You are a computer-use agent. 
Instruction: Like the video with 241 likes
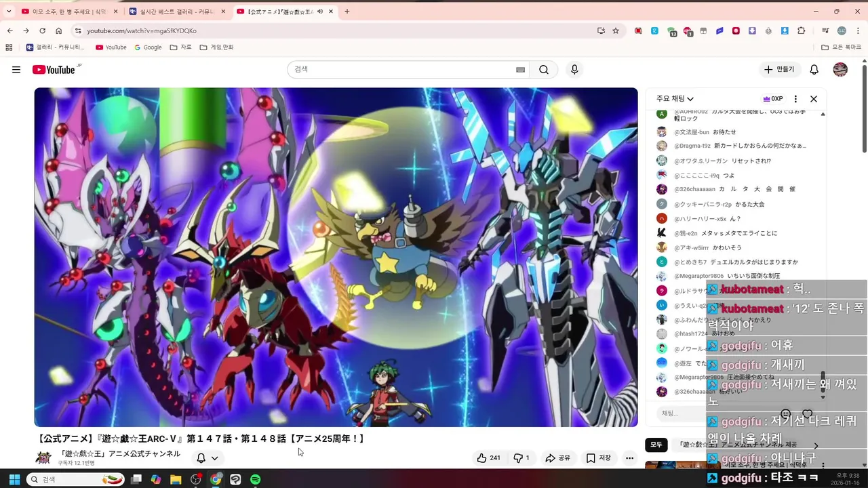click(488, 458)
